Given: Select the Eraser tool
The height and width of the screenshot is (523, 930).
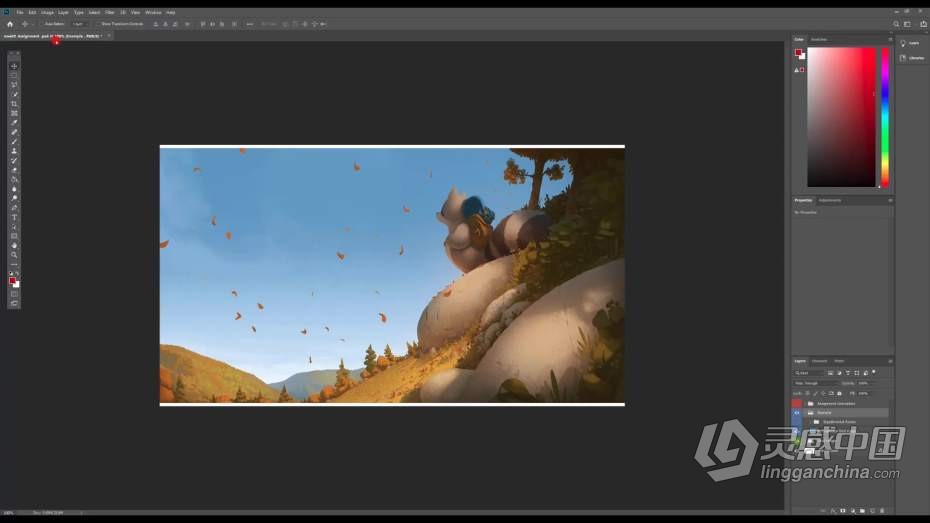Looking at the screenshot, I should coord(14,170).
